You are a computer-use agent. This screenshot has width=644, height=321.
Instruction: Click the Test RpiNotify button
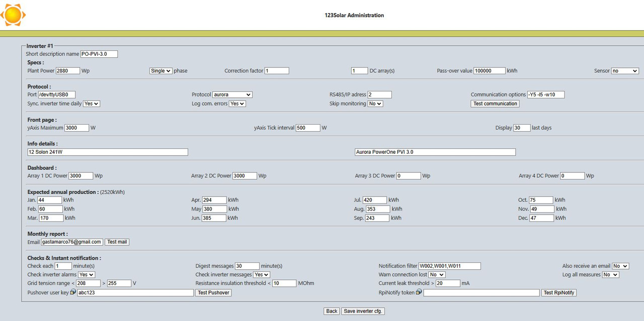point(559,292)
